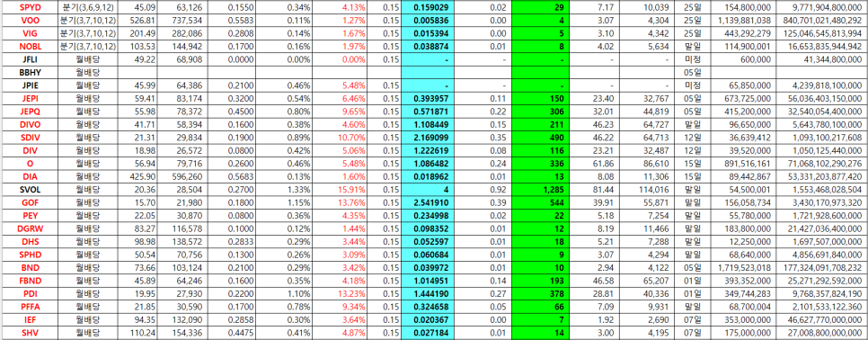
Task: Select the 1,719,523,018 cell in BND row
Action: point(742,267)
